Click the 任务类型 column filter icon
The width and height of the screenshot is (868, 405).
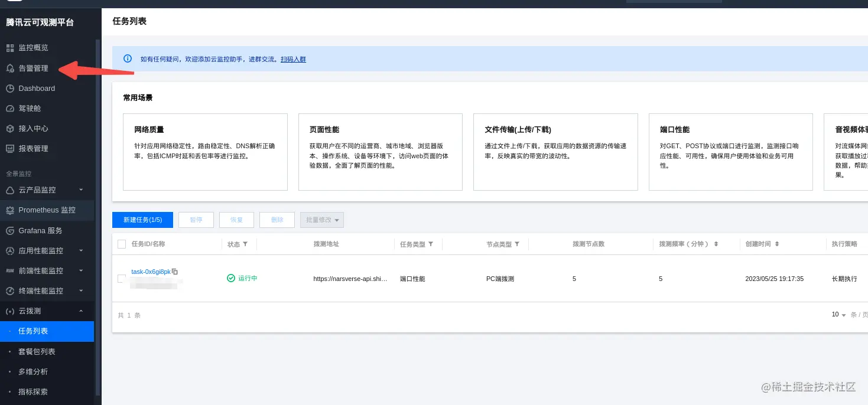[431, 244]
